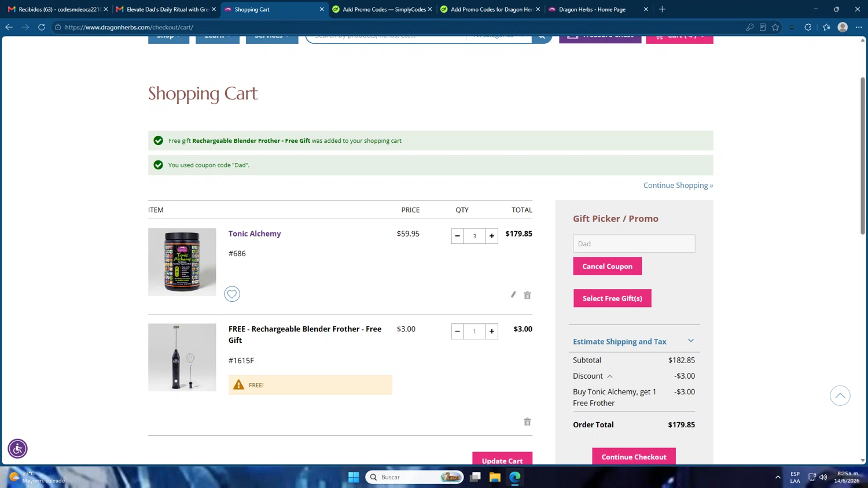
Task: Edit Tonic Alchemy item with pencil icon
Action: (x=513, y=295)
